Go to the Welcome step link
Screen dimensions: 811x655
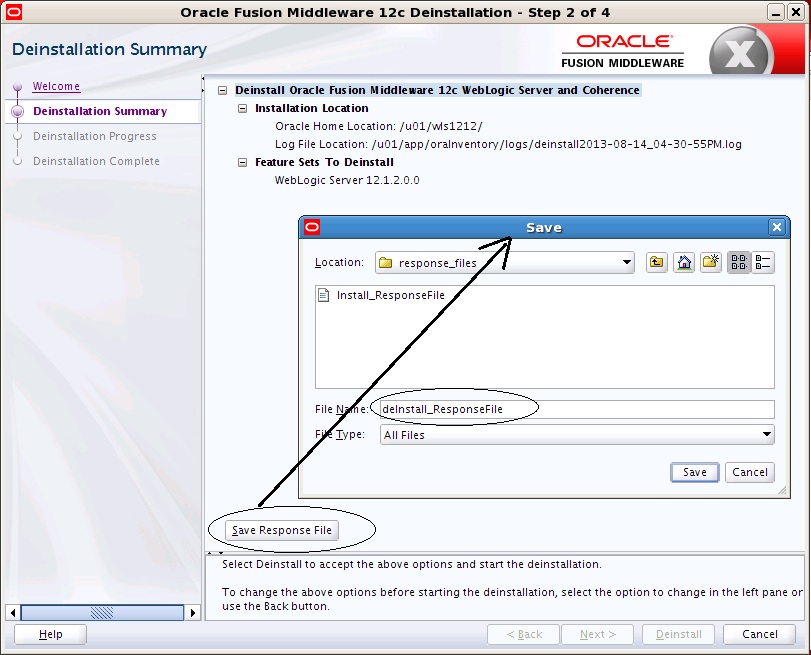coord(56,86)
